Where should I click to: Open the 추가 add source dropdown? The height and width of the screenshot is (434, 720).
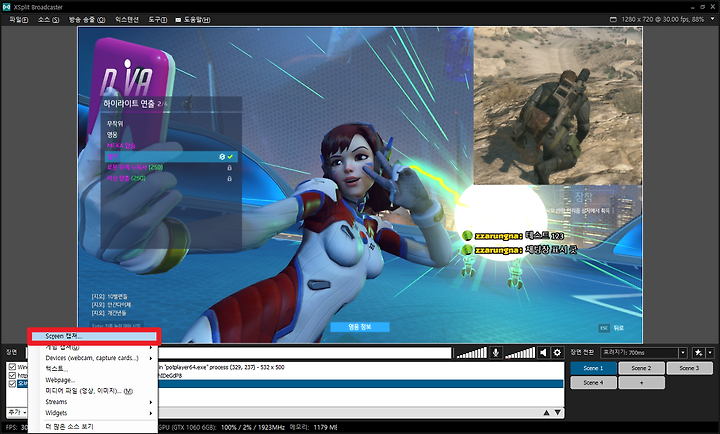coord(17,412)
